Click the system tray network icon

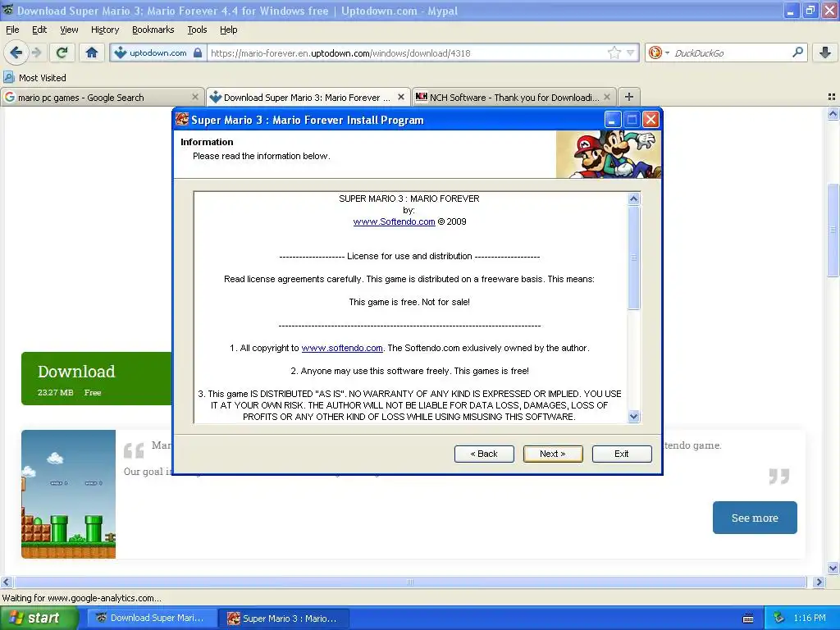point(779,618)
